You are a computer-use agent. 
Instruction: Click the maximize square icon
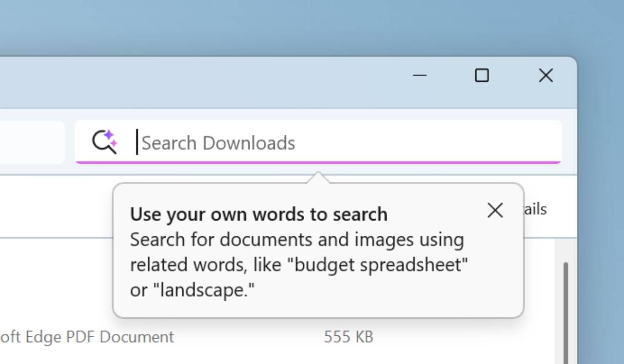(482, 76)
